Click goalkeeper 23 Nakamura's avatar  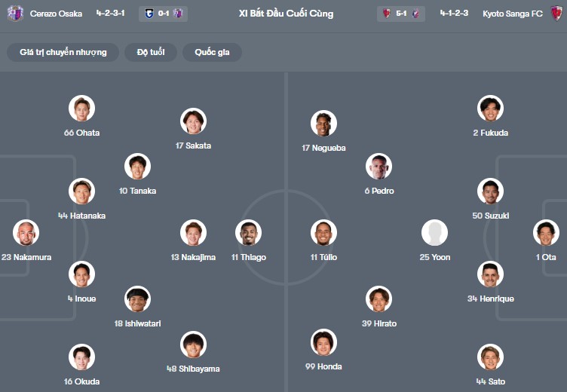tap(26, 233)
